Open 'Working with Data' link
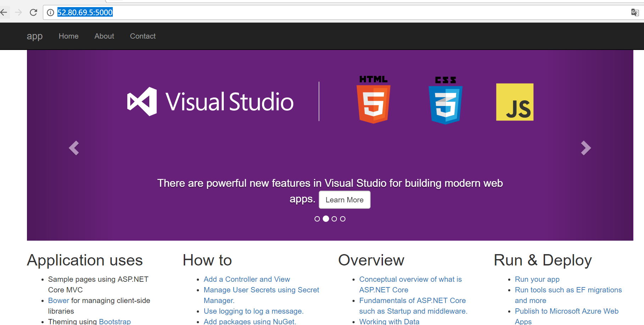The image size is (644, 325). click(389, 321)
